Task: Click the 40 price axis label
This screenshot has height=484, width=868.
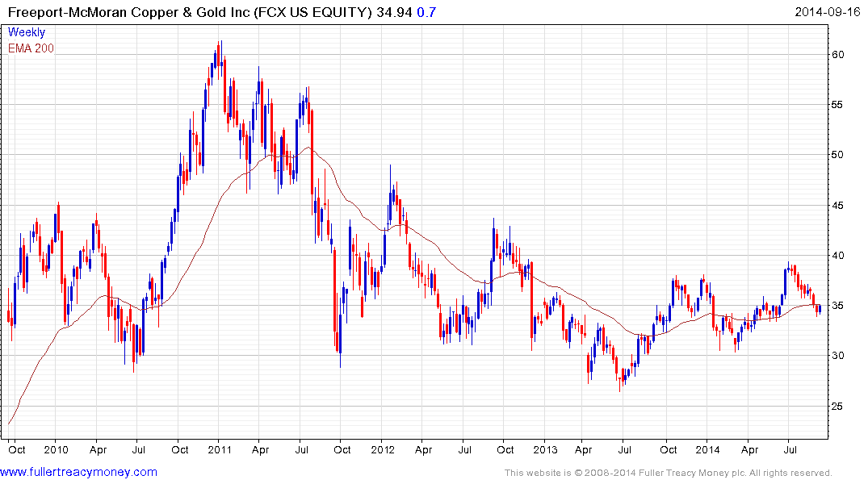Action: [x=837, y=256]
